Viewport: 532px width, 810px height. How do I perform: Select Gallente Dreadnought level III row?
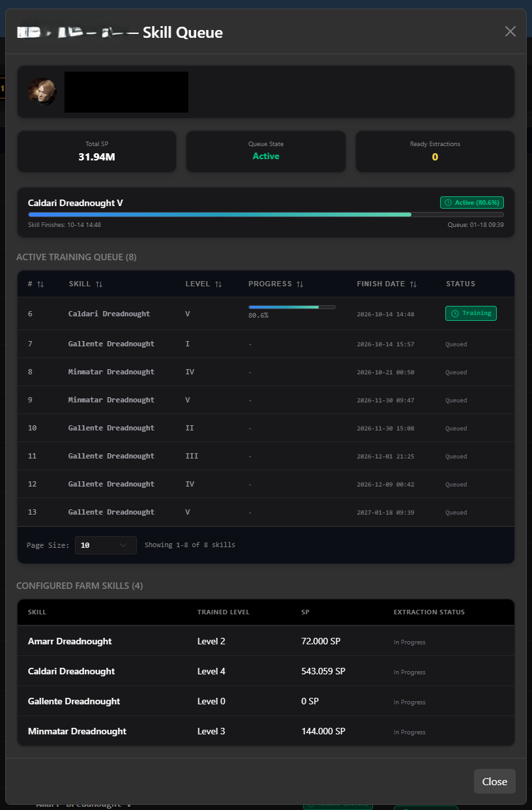click(266, 456)
